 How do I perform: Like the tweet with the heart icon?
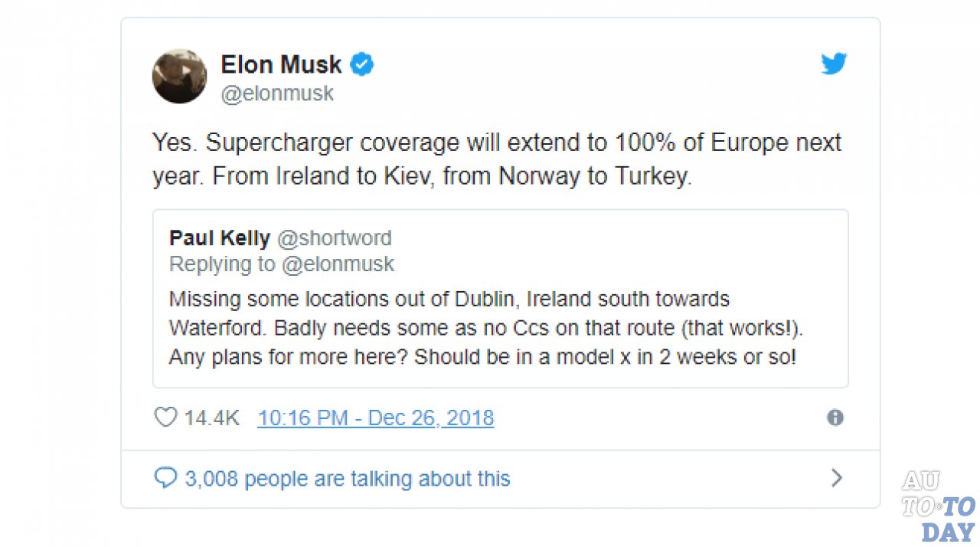click(x=165, y=418)
